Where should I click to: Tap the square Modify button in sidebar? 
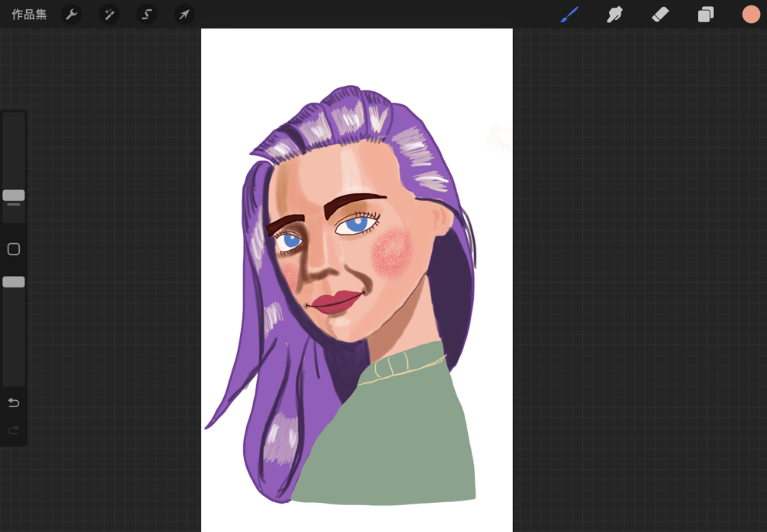[14, 249]
